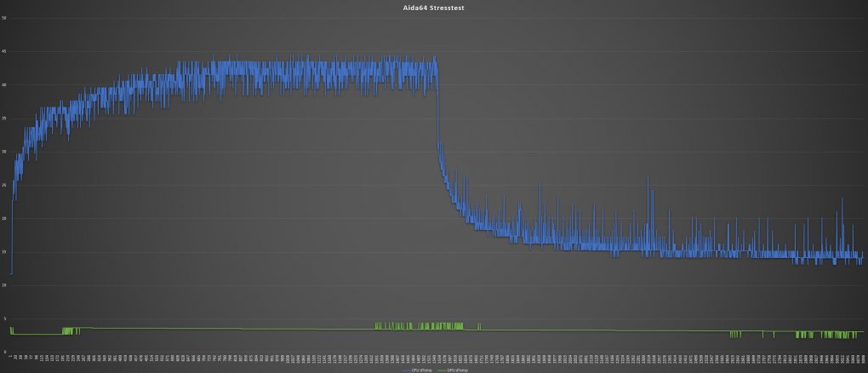Click the 5 label on the y-axis
868x373 pixels.
pyautogui.click(x=4, y=318)
